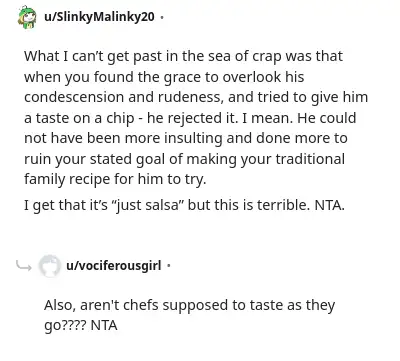The image size is (400, 361).
Task: Click the "just salsa" quoted text
Action: pos(148,205)
